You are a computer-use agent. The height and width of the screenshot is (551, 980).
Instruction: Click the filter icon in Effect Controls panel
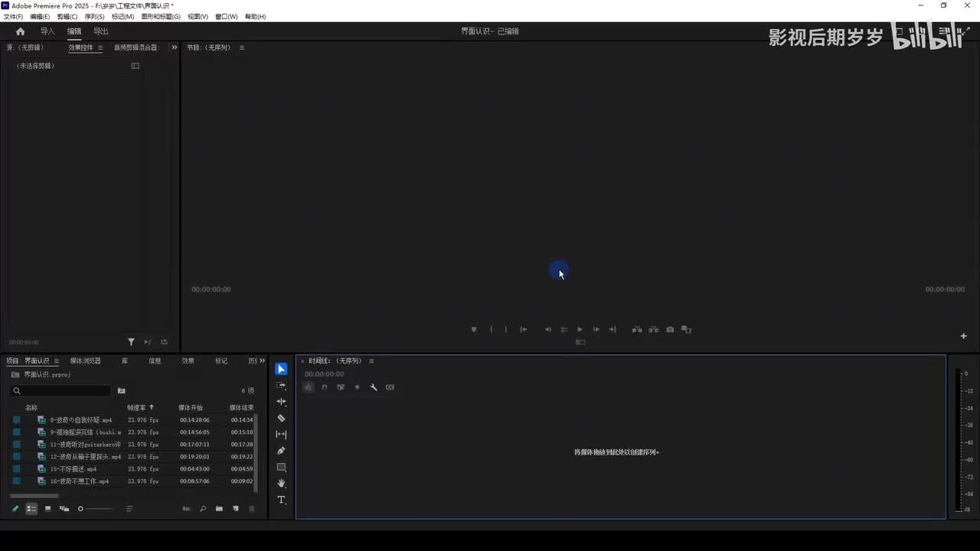pyautogui.click(x=131, y=342)
